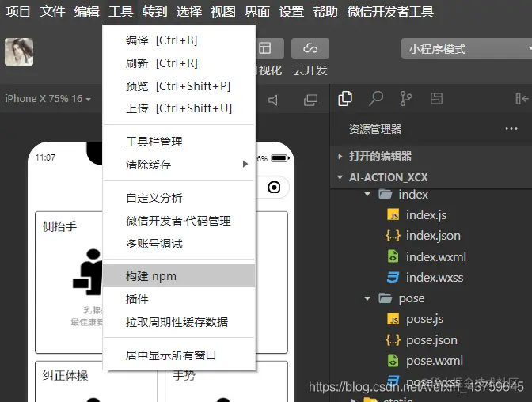Open the 小程序模式 mode dropdown

coord(466,48)
